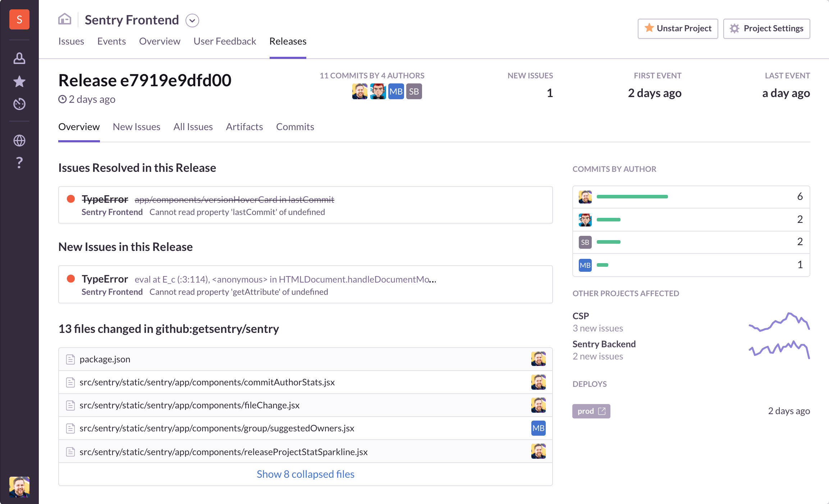Expand the Sentry Frontend project dropdown
The image size is (829, 504).
(192, 20)
